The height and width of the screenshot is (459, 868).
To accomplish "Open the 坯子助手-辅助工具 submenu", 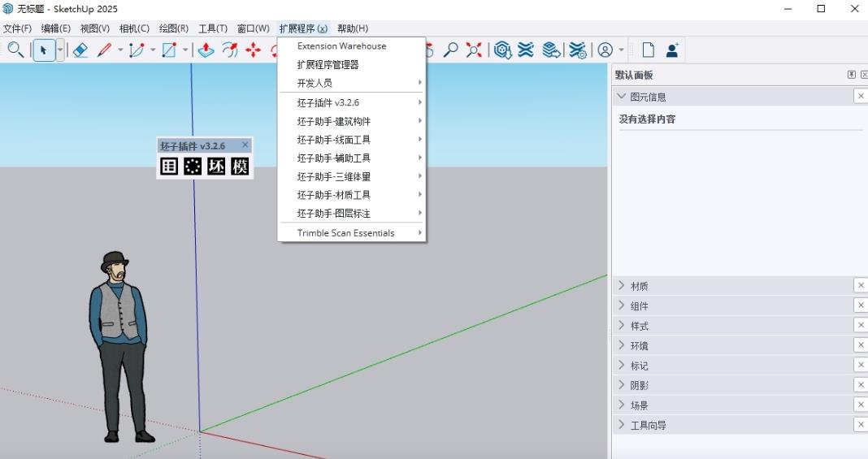I will (x=352, y=158).
